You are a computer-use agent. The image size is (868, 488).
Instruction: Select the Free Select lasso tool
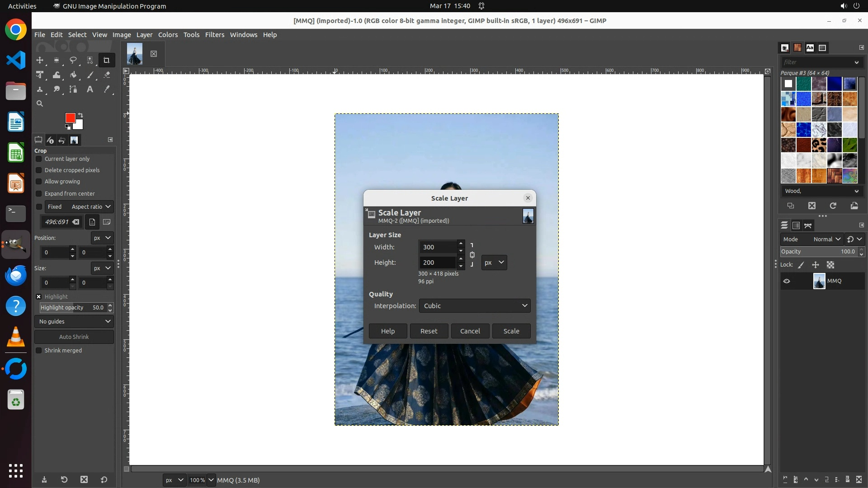click(73, 60)
